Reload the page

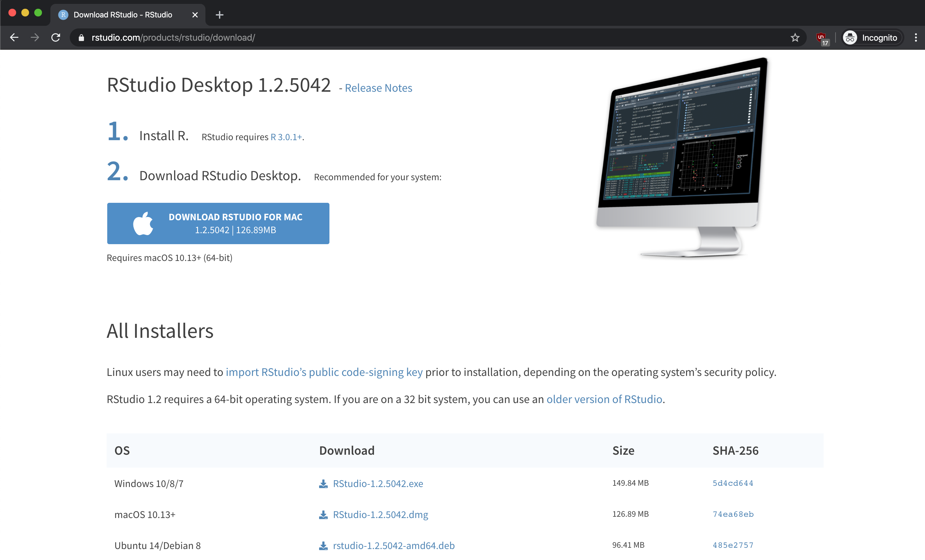point(56,37)
